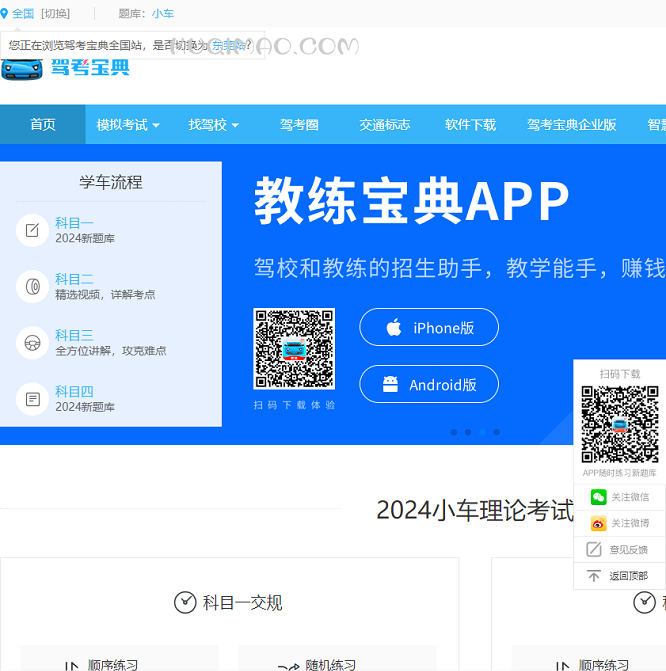Click the 教练宝典APP banner title
The height and width of the screenshot is (671, 666).
click(x=411, y=201)
